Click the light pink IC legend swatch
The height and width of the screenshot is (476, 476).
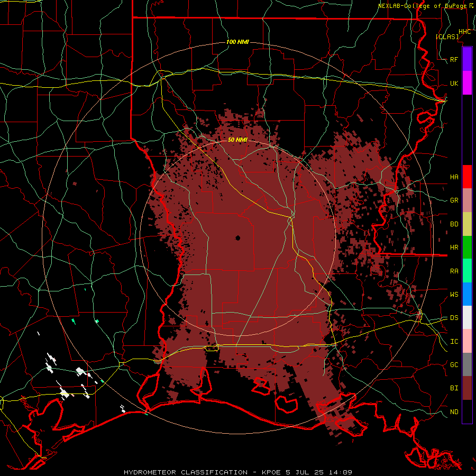point(467,341)
